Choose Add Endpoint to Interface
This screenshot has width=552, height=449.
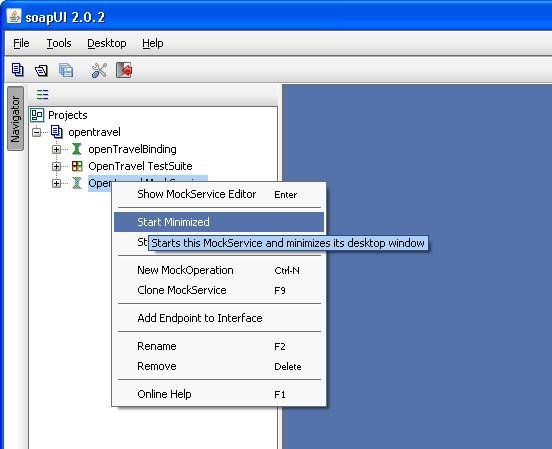click(219, 318)
